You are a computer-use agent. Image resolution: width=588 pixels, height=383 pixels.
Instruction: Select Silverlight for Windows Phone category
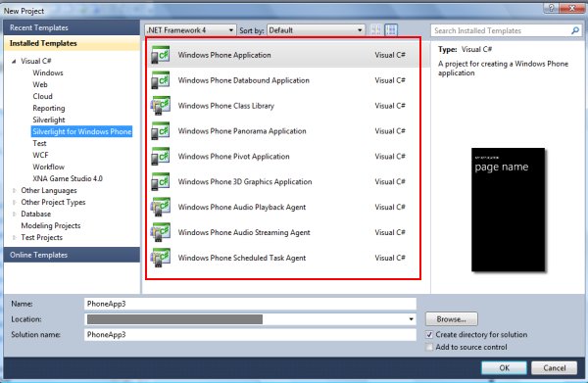pyautogui.click(x=81, y=131)
